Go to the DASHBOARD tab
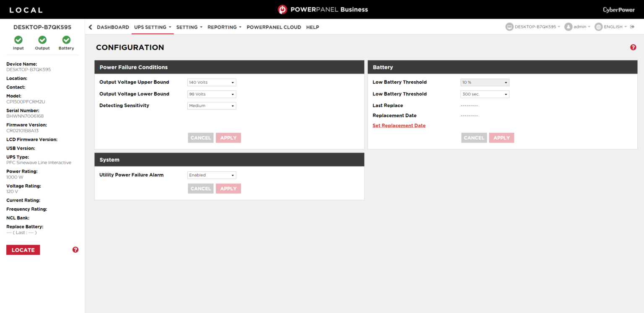Viewport: 644px width, 313px height. click(x=113, y=27)
